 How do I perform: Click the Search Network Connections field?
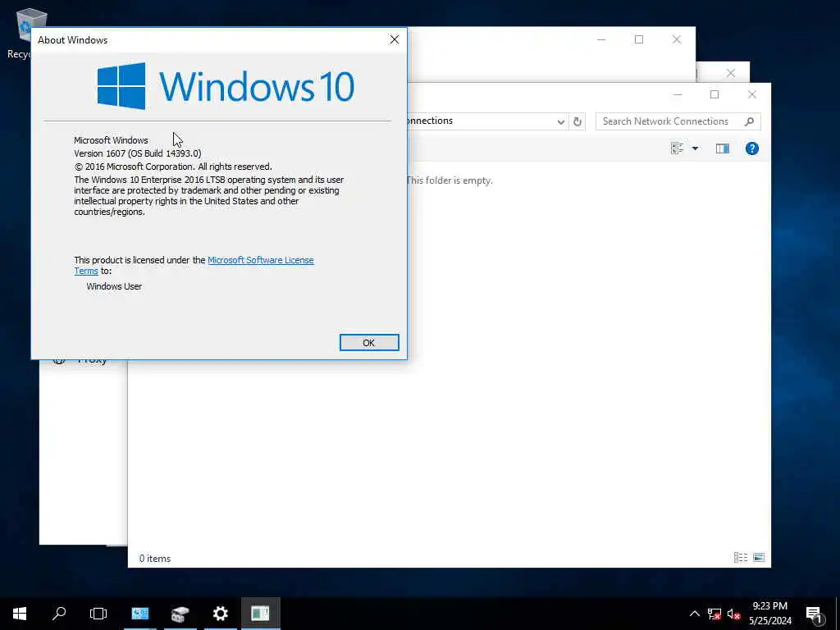[x=678, y=121]
